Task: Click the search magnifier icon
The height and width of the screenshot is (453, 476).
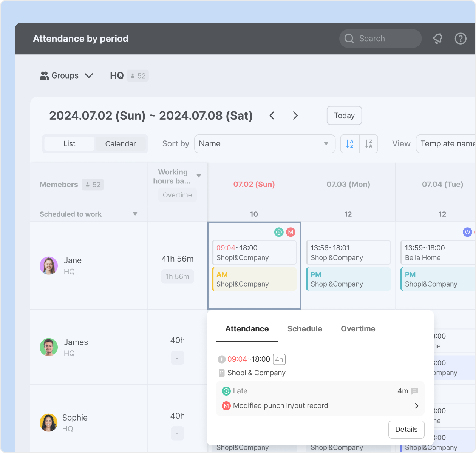Action: (349, 39)
